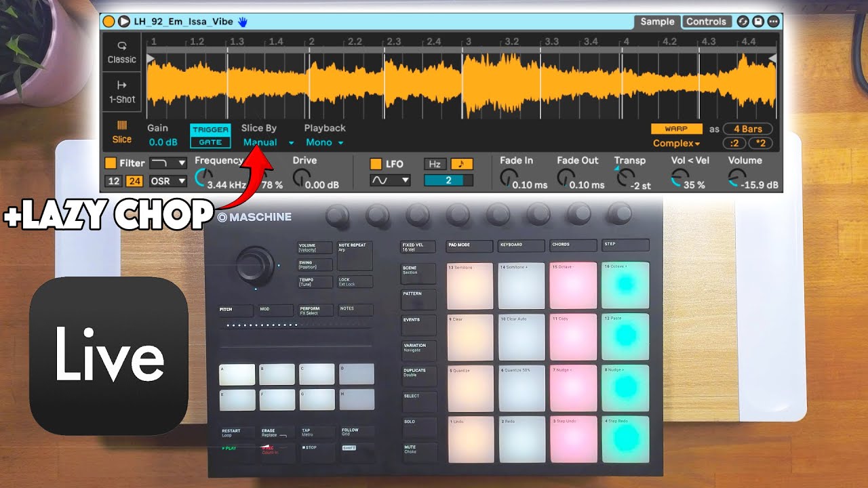868x488 pixels.
Task: Open the Slice By Manual dropdown
Action: tap(268, 142)
